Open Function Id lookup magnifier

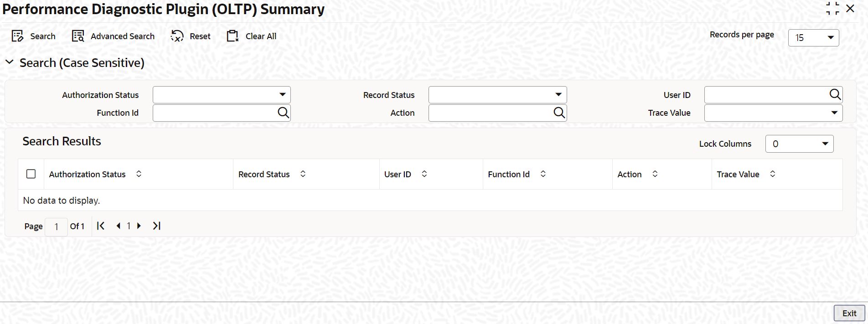283,113
